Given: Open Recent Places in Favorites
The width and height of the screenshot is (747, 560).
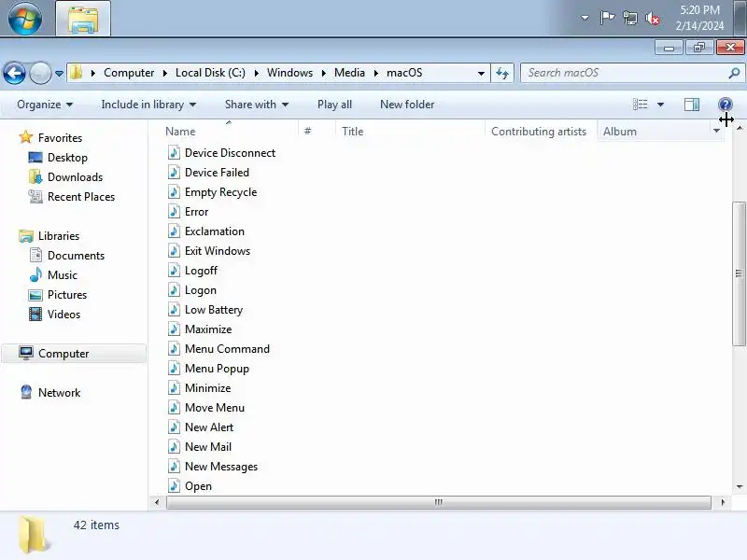Looking at the screenshot, I should click(x=81, y=197).
